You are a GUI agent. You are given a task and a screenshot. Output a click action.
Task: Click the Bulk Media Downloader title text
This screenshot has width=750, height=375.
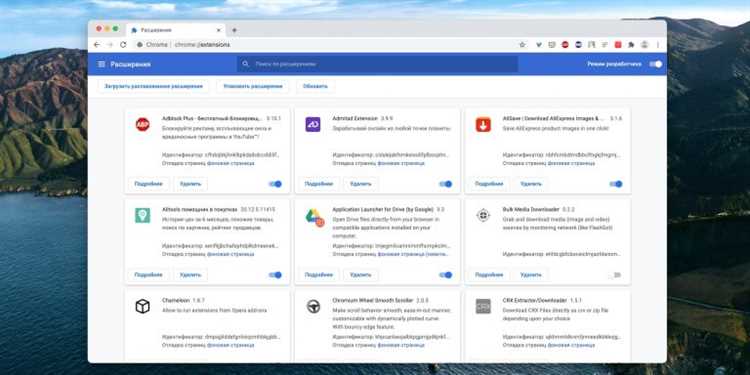(x=531, y=210)
